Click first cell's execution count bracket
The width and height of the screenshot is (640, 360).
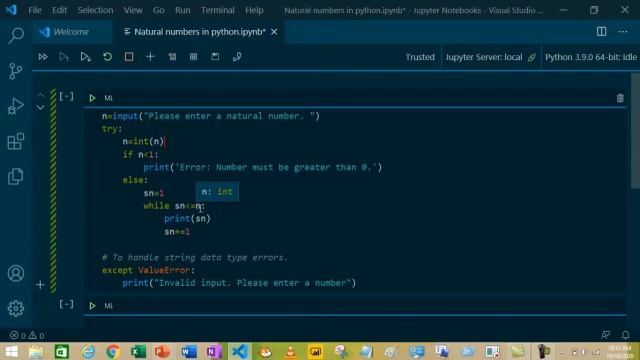point(67,96)
